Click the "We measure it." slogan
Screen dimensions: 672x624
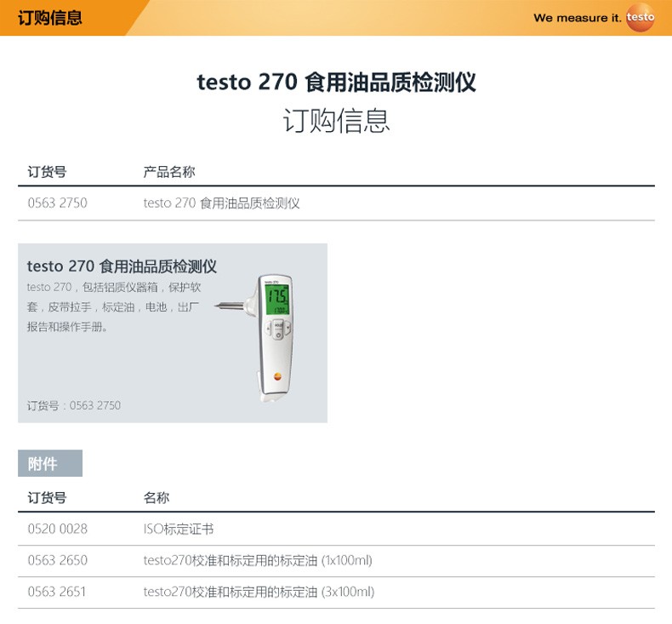[x=577, y=18]
